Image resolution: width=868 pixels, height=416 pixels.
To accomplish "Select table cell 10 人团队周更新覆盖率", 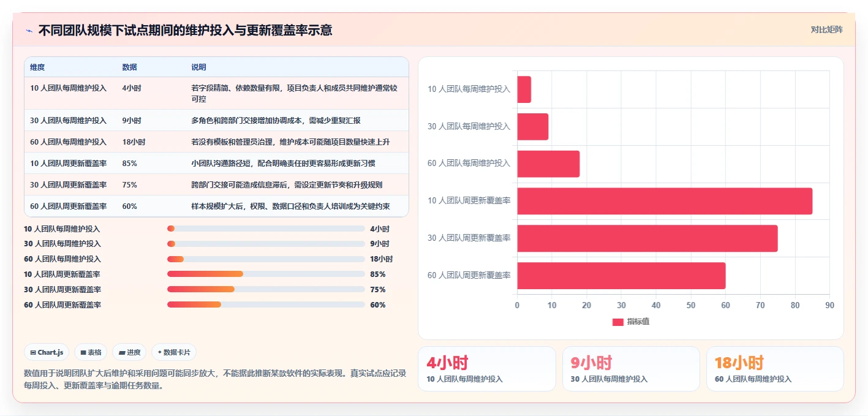I will coord(68,164).
